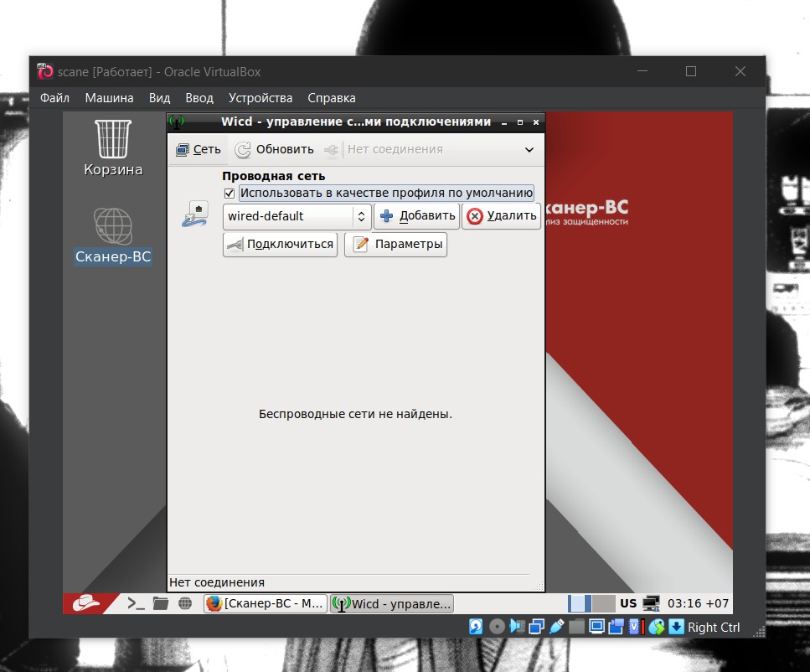Click the VirtualBox app icon in title bar
Image resolution: width=810 pixels, height=672 pixels.
pos(45,71)
